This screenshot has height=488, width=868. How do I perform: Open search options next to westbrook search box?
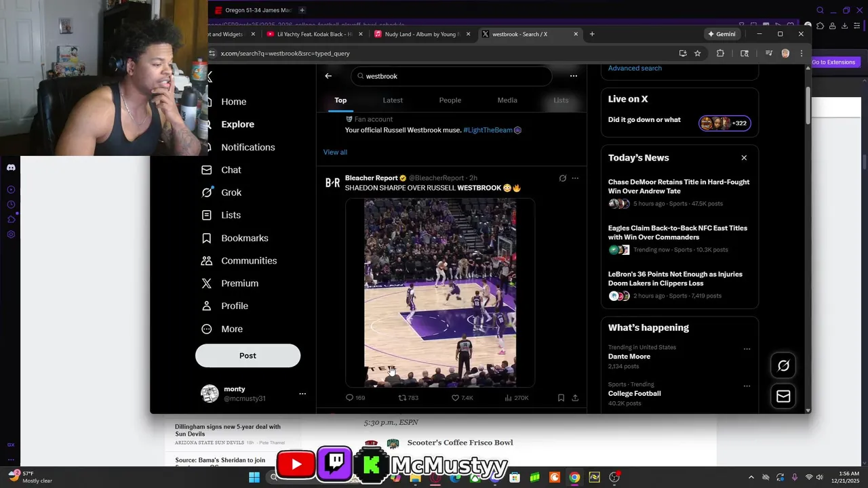(x=574, y=76)
